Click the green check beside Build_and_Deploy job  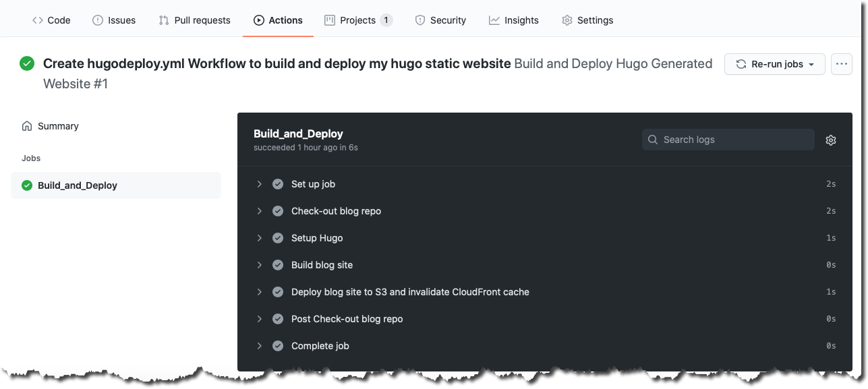(x=27, y=185)
